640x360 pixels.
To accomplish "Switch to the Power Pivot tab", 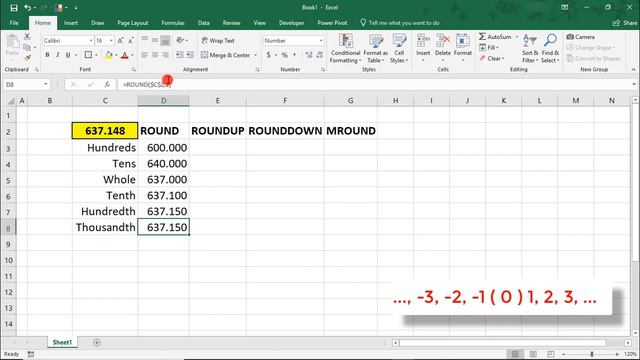I will 332,23.
